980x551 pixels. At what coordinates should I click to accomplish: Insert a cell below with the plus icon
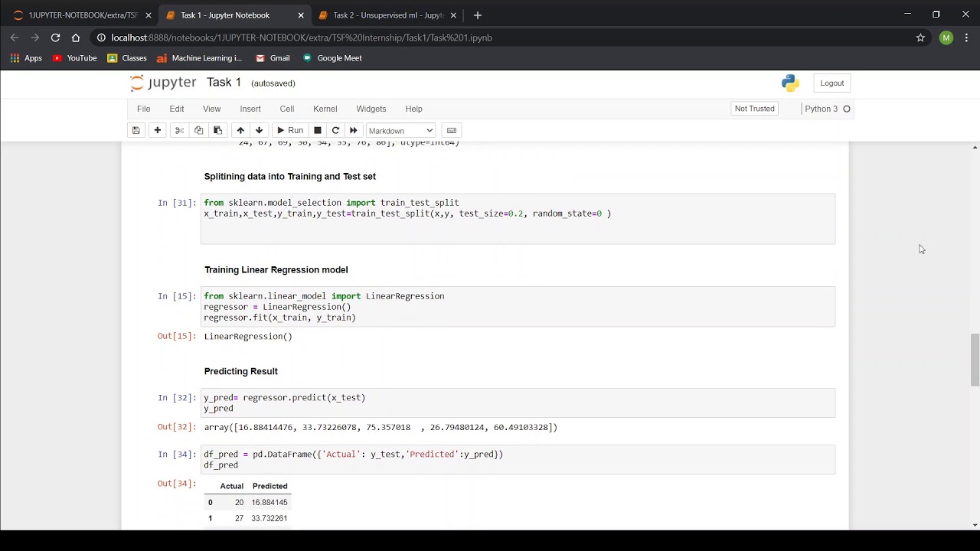158,130
